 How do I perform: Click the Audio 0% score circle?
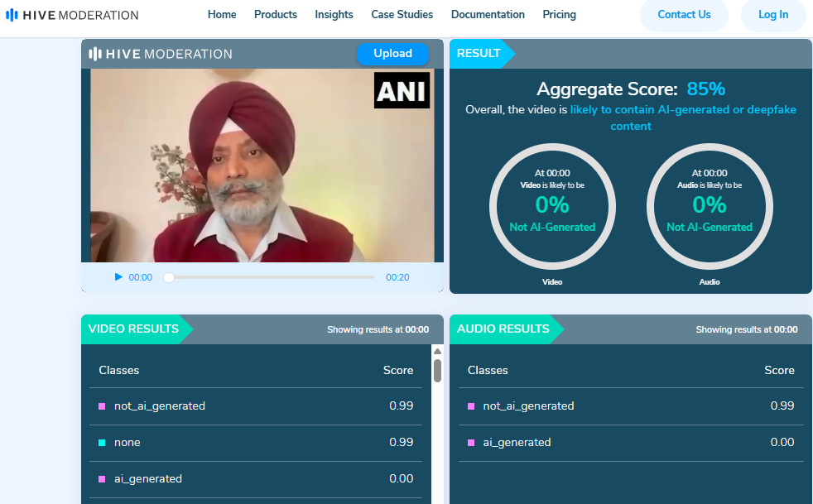[710, 206]
